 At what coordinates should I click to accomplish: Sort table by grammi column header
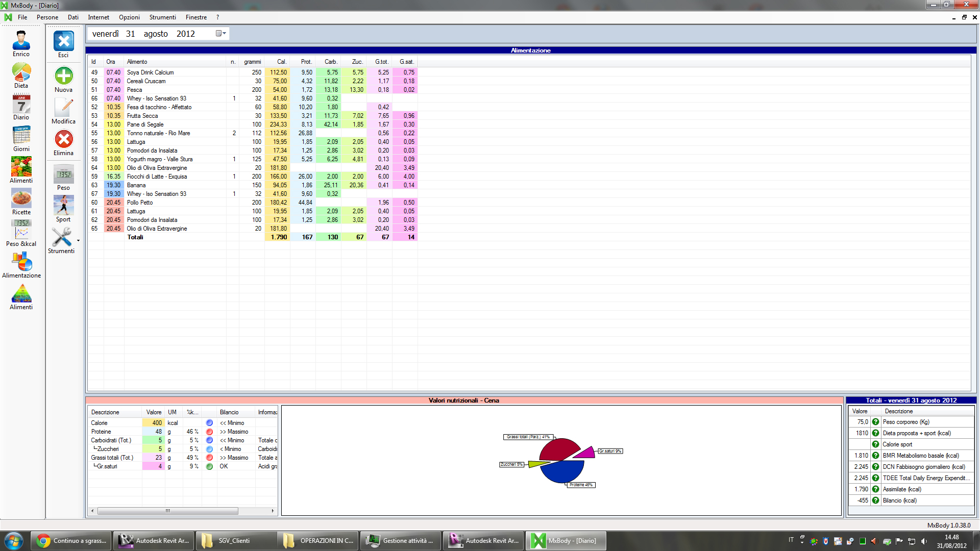(x=252, y=62)
